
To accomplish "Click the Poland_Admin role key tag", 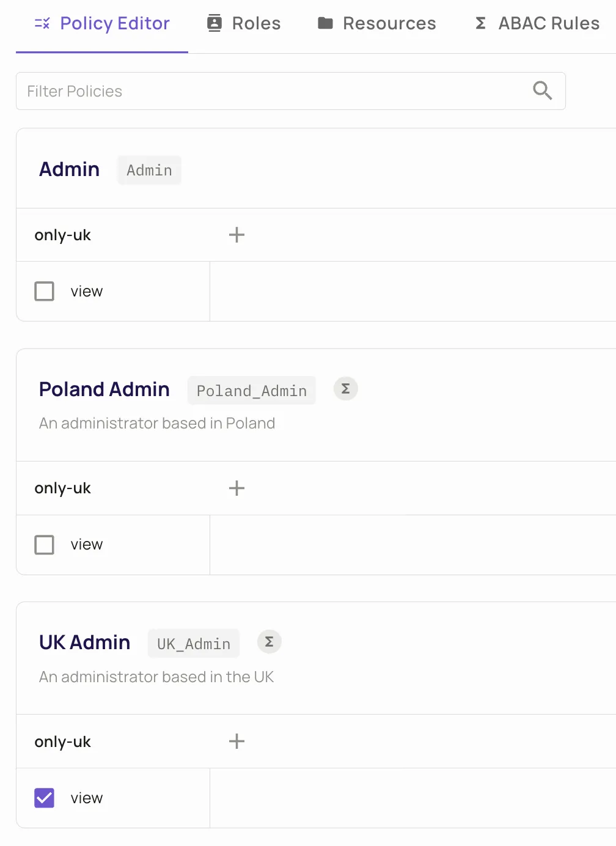I will coord(251,391).
